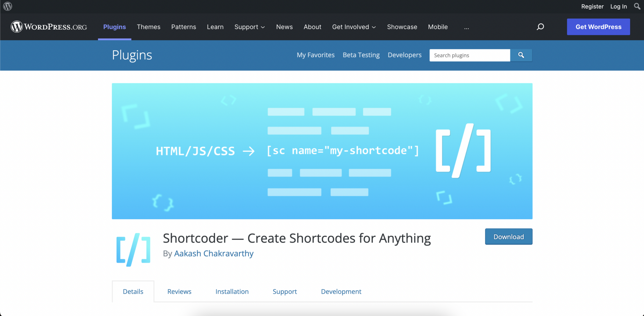Viewport: 644px width, 316px height.
Task: Focus the Search plugins field
Action: coord(470,55)
